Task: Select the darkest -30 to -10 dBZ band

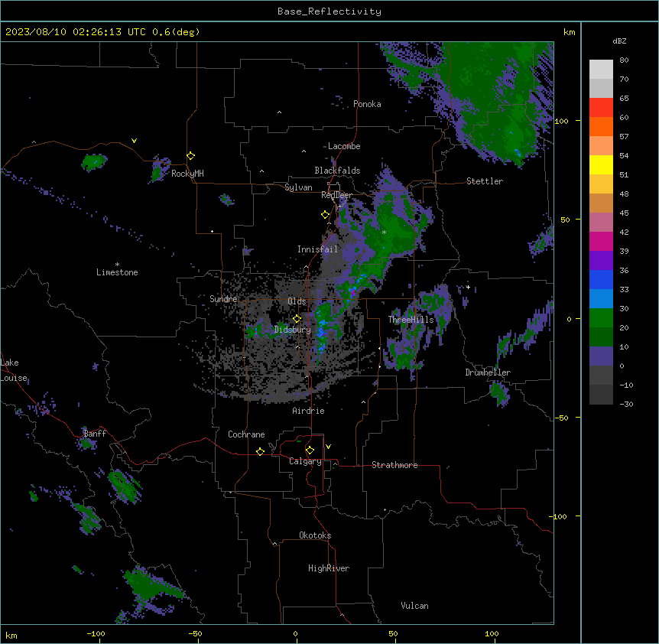Action: 601,395
